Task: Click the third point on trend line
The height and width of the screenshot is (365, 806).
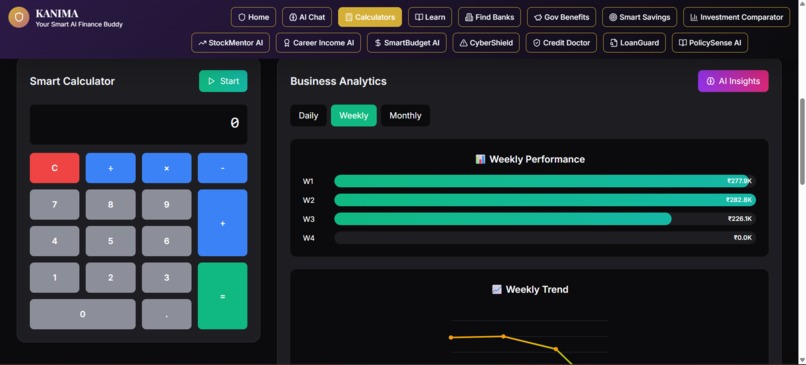Action: 556,349
